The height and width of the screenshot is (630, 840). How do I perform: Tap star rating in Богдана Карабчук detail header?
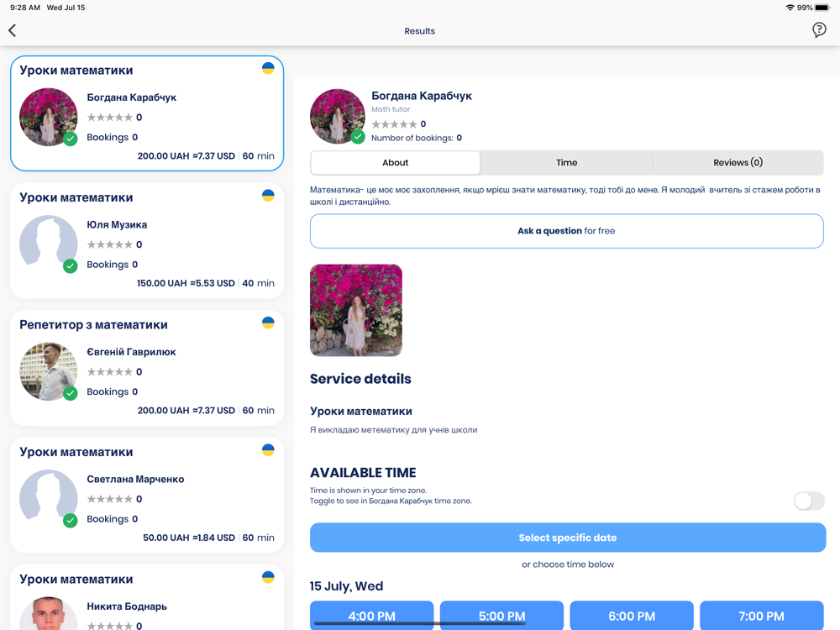pyautogui.click(x=394, y=124)
